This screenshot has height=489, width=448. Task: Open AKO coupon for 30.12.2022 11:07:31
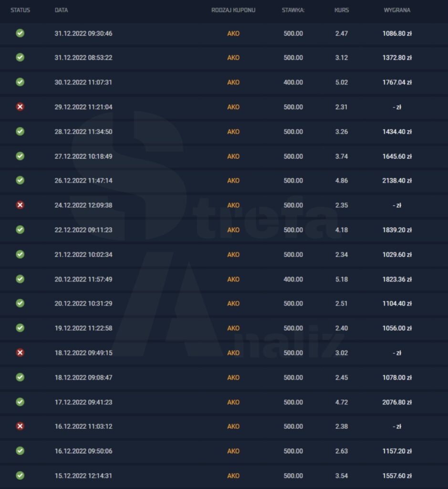[233, 82]
